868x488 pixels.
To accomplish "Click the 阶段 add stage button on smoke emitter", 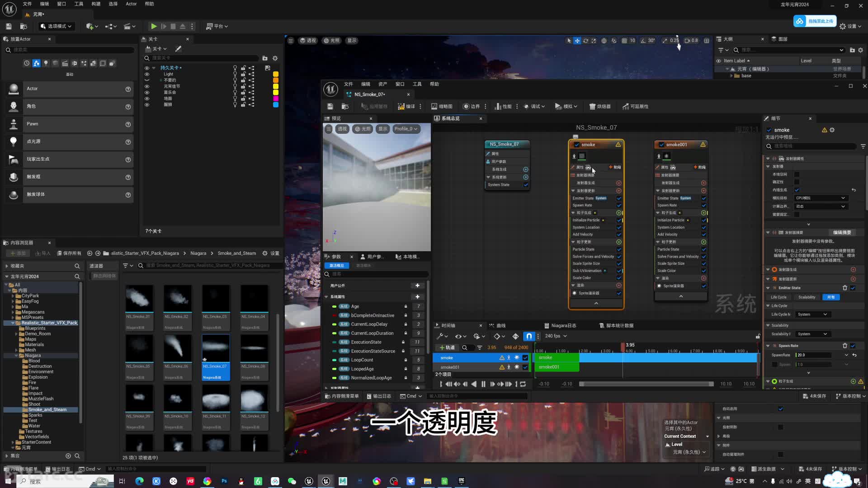I will (615, 167).
